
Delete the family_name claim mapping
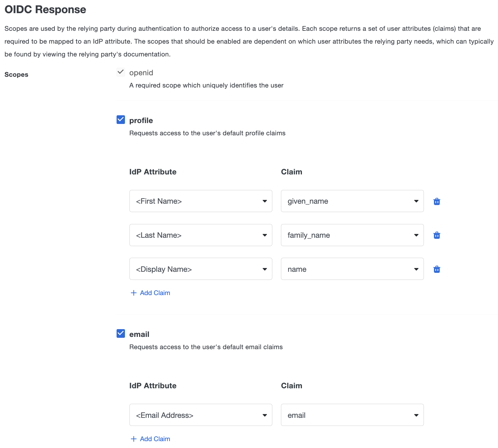(437, 235)
